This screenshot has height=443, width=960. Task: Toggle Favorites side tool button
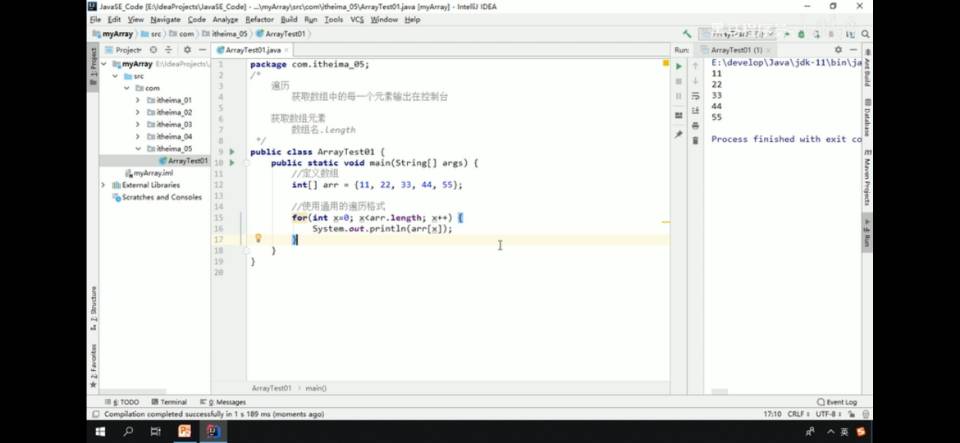[94, 365]
